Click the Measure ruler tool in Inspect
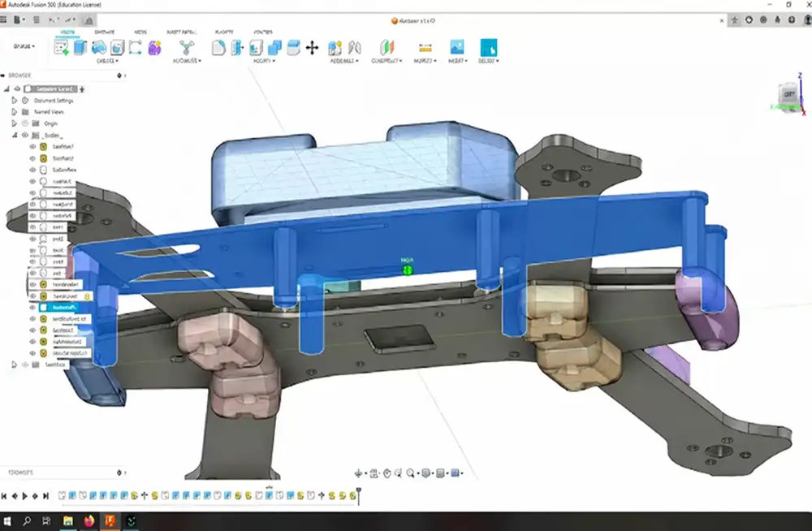 425,48
